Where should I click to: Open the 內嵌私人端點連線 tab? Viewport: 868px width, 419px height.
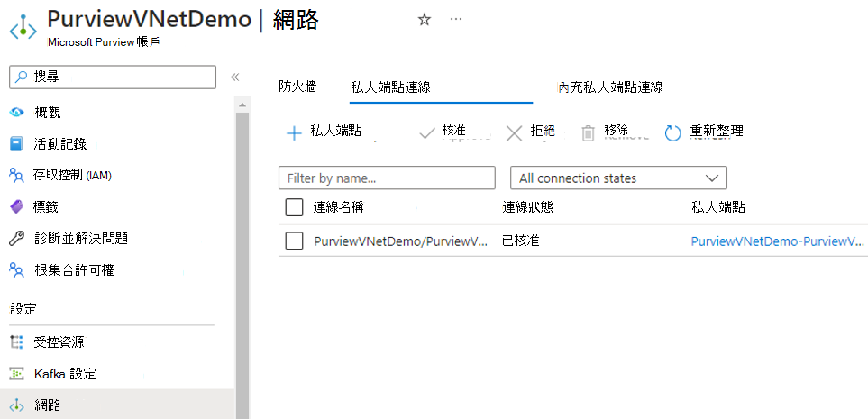click(610, 87)
